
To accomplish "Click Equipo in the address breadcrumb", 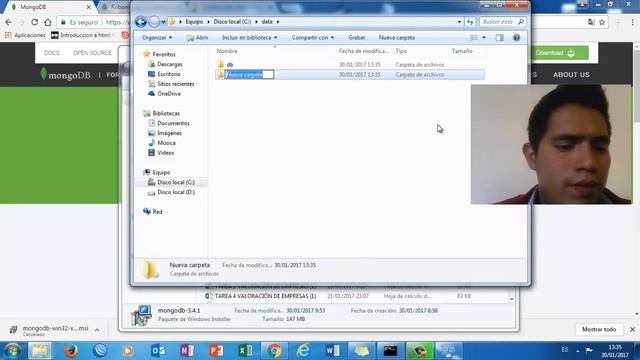I will (194, 22).
